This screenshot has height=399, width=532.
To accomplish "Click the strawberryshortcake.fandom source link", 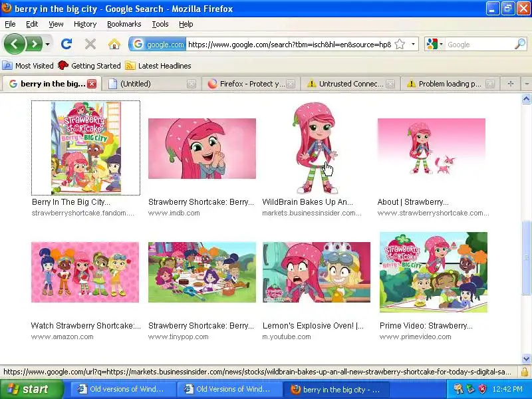I will 82,213.
